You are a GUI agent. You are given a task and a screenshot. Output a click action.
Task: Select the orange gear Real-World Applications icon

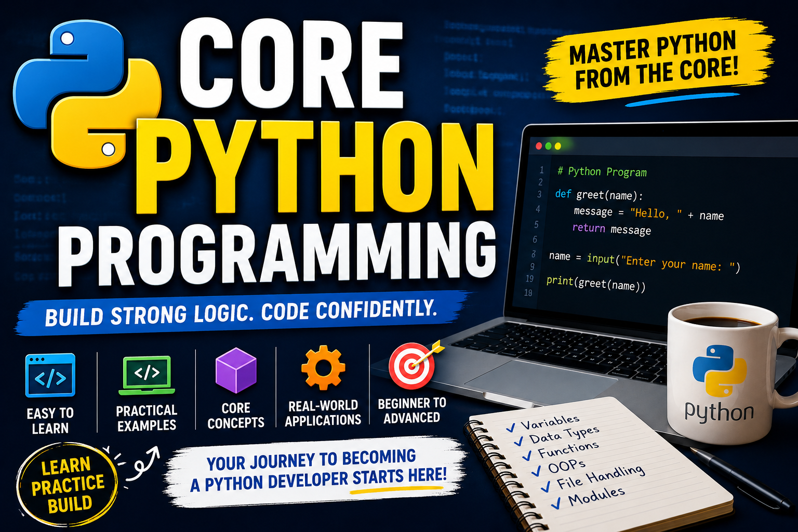323,367
